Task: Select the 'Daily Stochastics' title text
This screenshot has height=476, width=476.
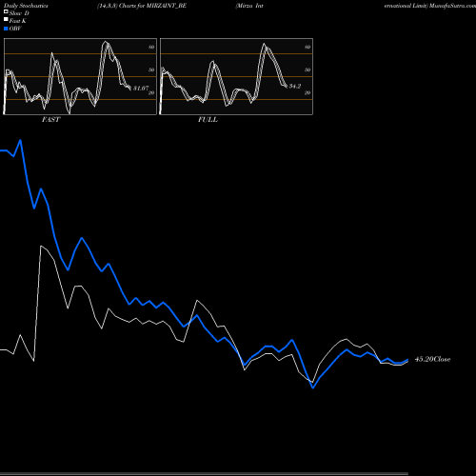Action: (x=26, y=6)
